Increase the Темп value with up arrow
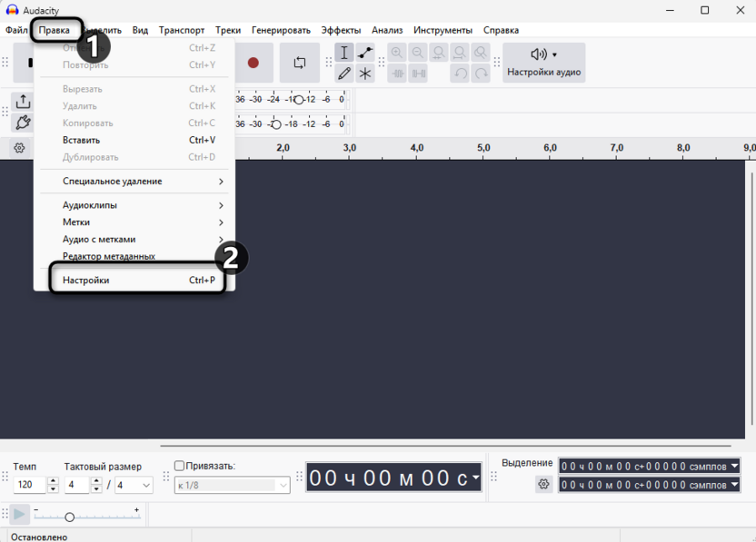 point(53,481)
